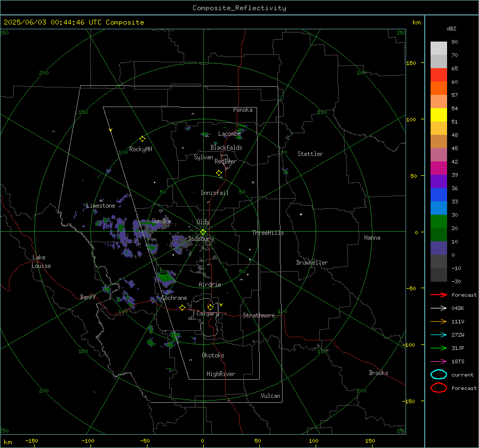Click the Blackfalds town label

click(226, 148)
